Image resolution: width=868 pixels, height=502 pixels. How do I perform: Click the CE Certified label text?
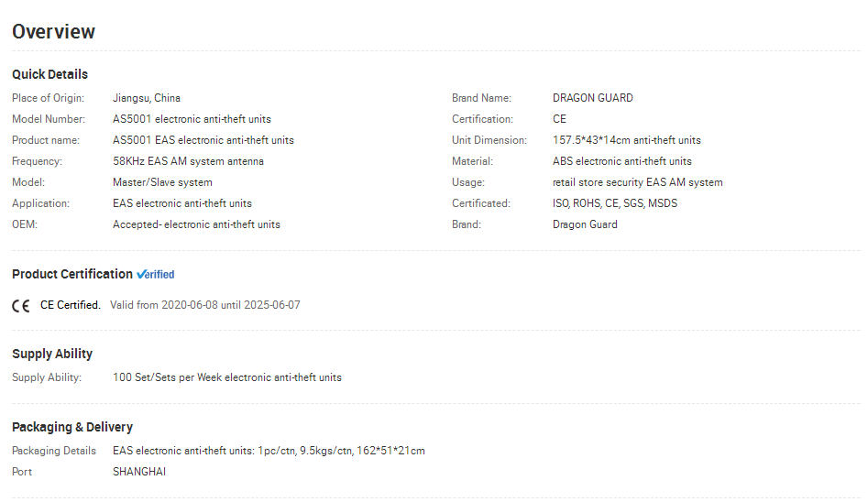(71, 305)
